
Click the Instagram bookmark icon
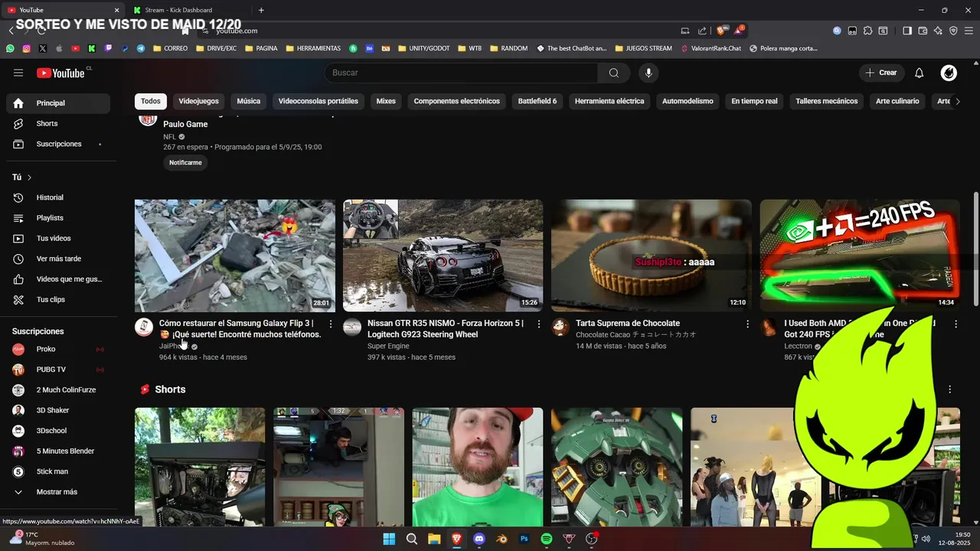pos(26,48)
